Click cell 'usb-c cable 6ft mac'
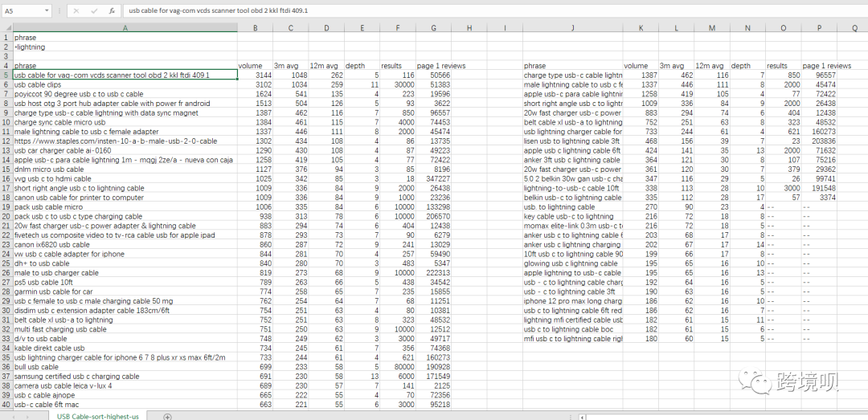 coord(125,405)
